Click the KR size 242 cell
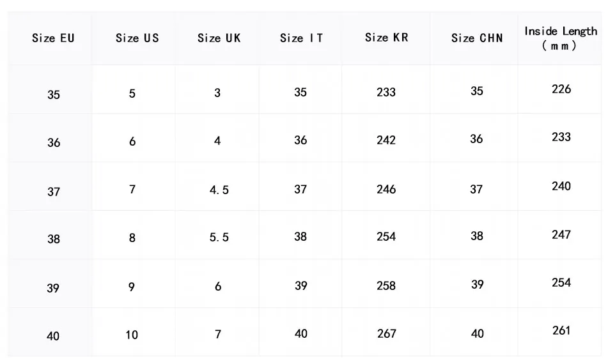Screen dimensions: 608x364 point(386,140)
